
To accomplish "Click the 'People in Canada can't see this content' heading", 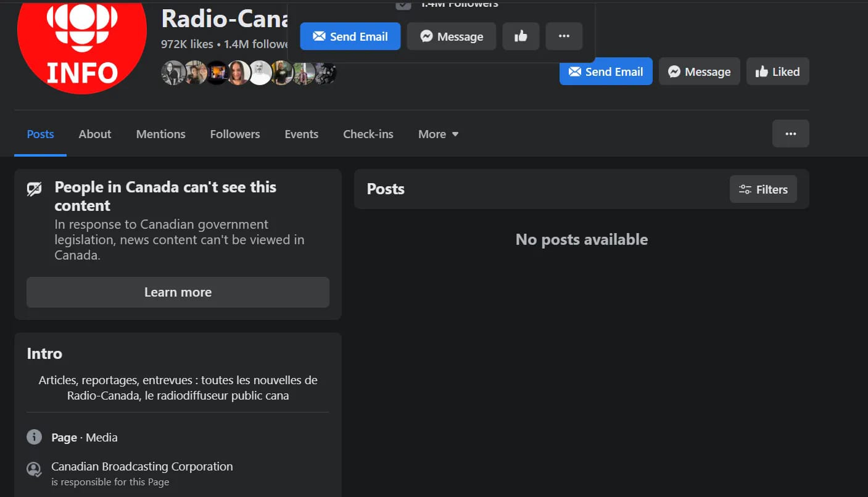I will 165,196.
